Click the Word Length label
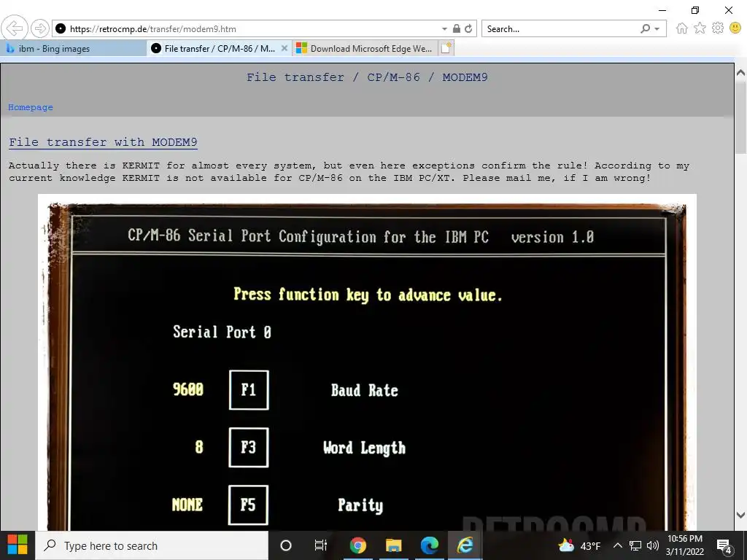Image resolution: width=747 pixels, height=560 pixels. (365, 448)
